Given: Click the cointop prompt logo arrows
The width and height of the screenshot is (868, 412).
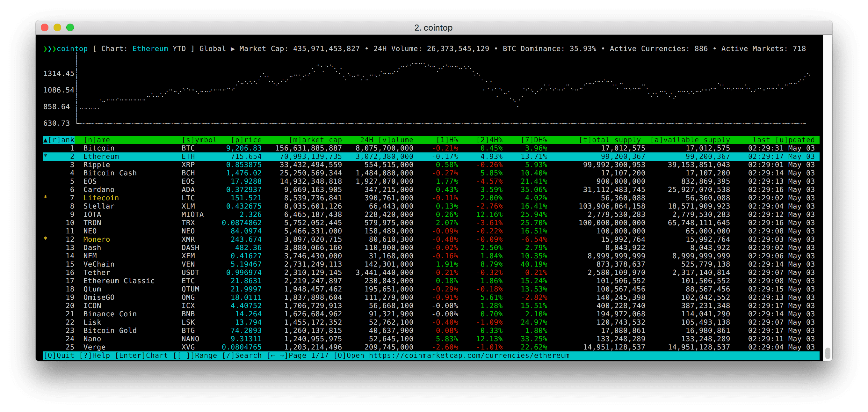Looking at the screenshot, I should [x=49, y=49].
